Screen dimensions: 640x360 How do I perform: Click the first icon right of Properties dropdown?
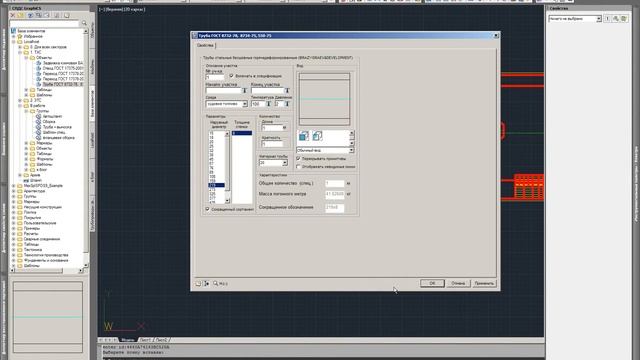(x=607, y=19)
